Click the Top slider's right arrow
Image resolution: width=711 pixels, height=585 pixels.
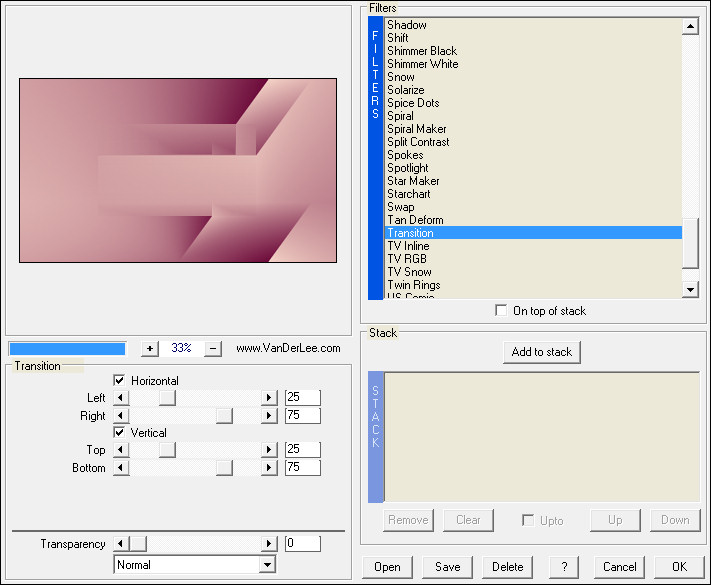tap(268, 450)
